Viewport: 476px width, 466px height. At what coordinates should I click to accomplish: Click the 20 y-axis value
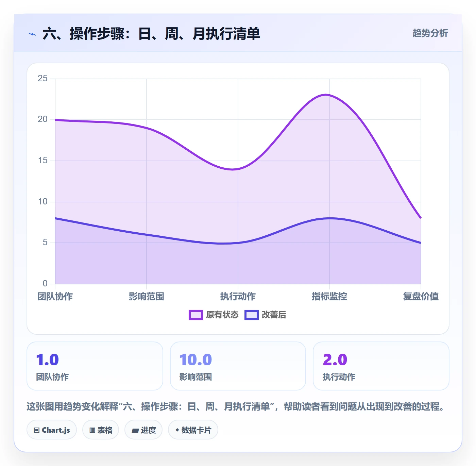point(43,119)
